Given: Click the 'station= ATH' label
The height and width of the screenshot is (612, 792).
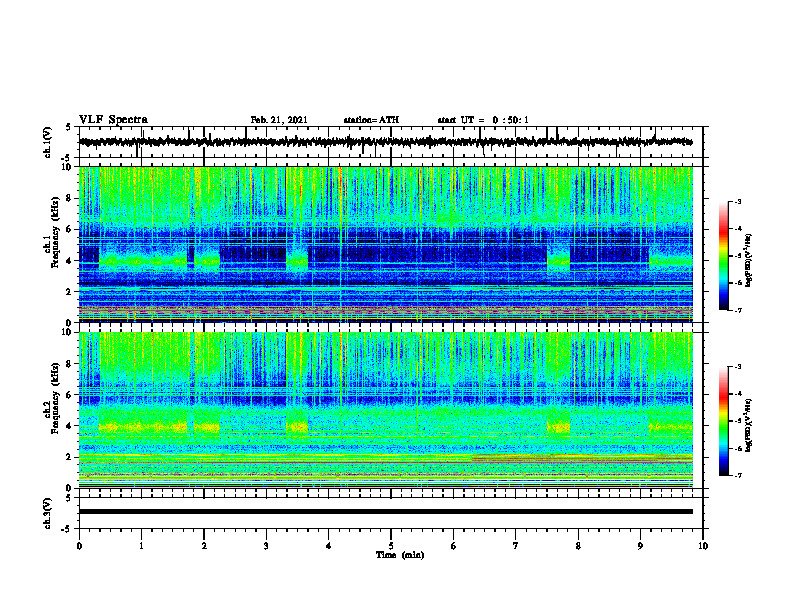Looking at the screenshot, I should 371,120.
